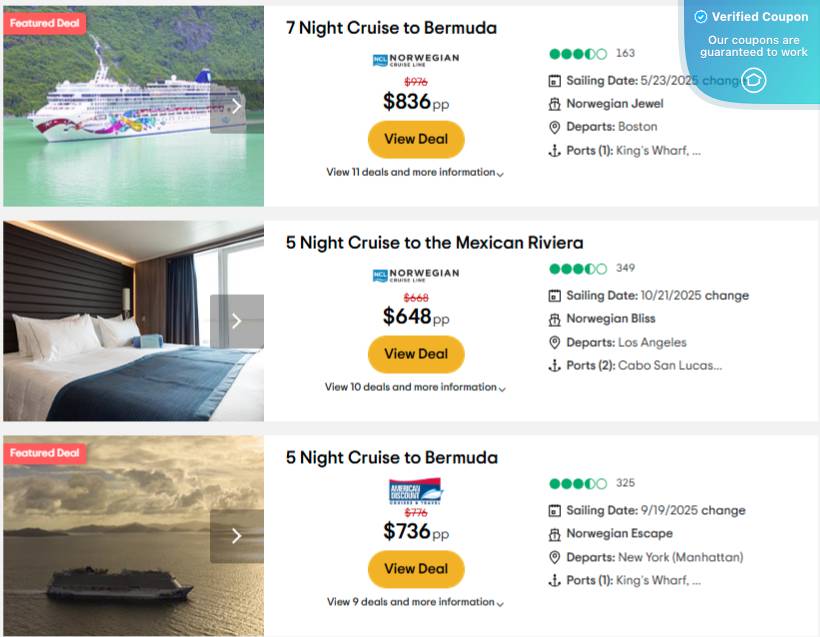Click the American Discount Cruises logo
The height and width of the screenshot is (637, 820).
(x=416, y=491)
